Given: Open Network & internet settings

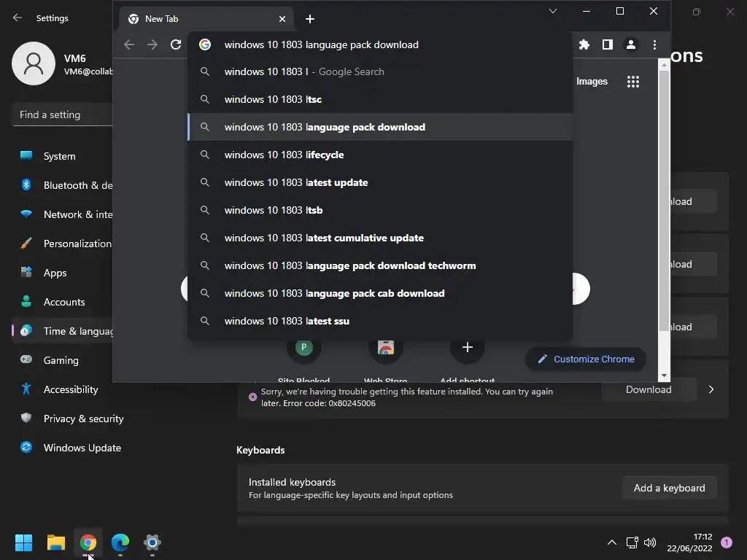Looking at the screenshot, I should pyautogui.click(x=63, y=215).
